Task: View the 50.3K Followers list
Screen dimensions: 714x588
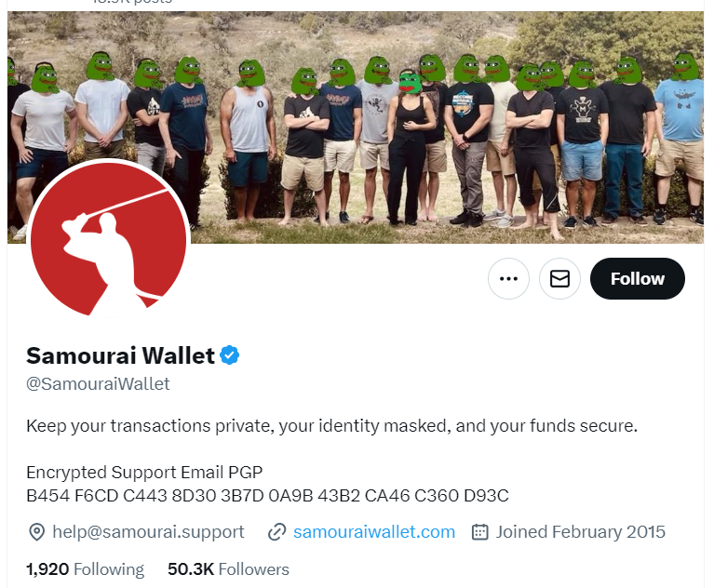Action: click(228, 569)
